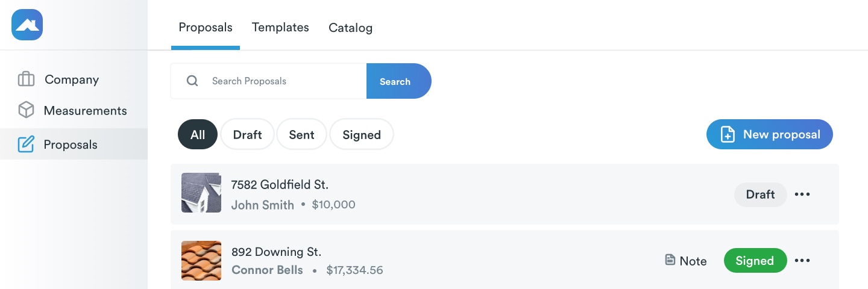Open more options for 7582 Goldfield St.

802,194
